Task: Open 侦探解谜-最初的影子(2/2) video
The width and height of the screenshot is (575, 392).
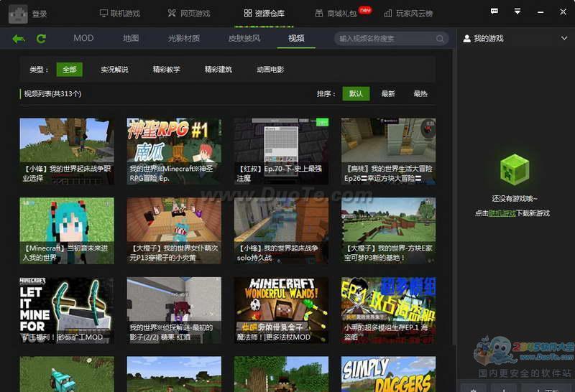Action: pos(174,310)
